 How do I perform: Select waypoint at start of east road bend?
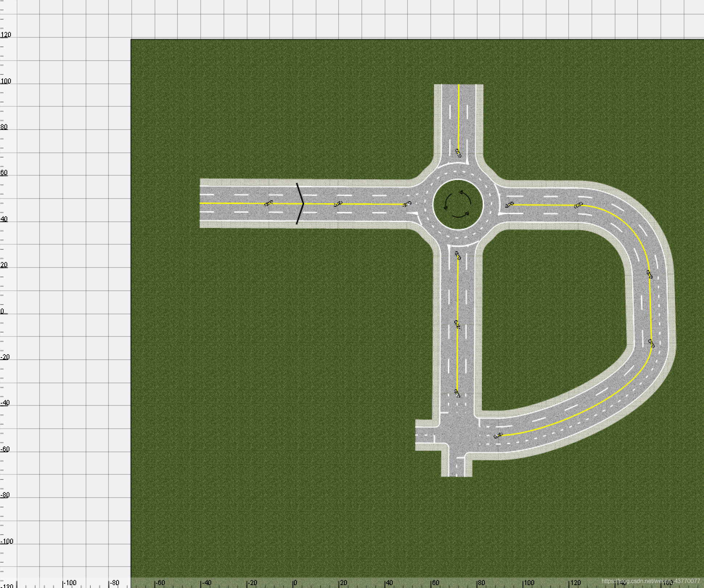pyautogui.click(x=578, y=205)
